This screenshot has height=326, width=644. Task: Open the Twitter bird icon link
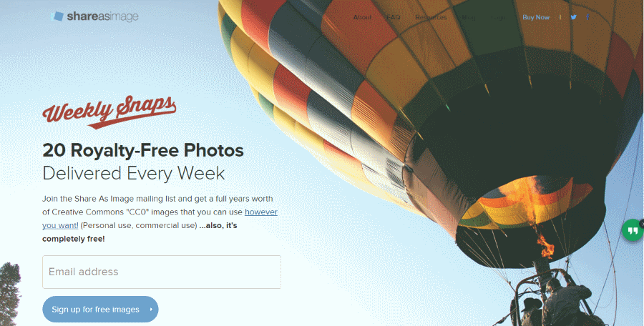(x=573, y=17)
